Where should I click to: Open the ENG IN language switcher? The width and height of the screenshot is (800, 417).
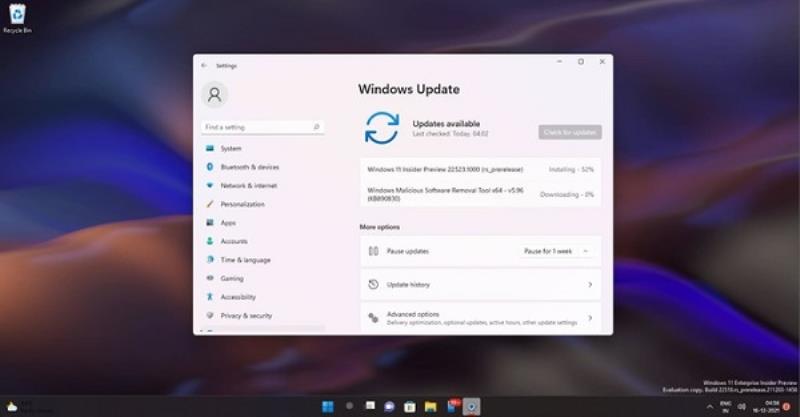(x=725, y=407)
